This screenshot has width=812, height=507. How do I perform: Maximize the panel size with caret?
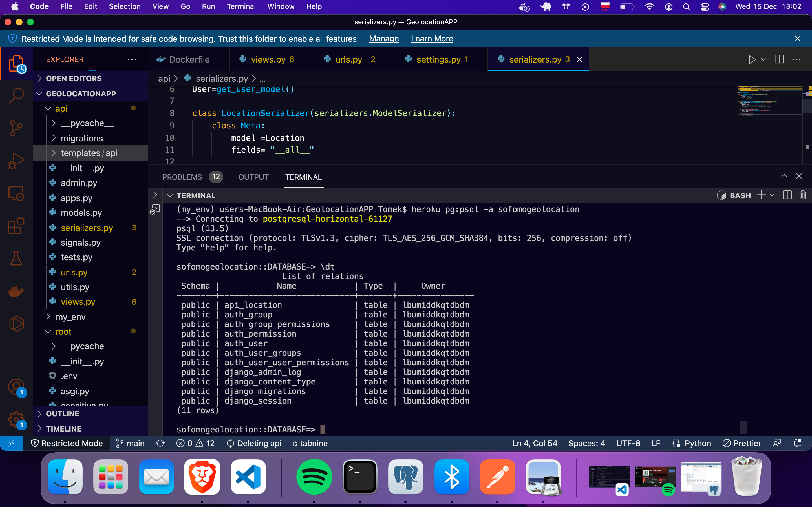[784, 176]
